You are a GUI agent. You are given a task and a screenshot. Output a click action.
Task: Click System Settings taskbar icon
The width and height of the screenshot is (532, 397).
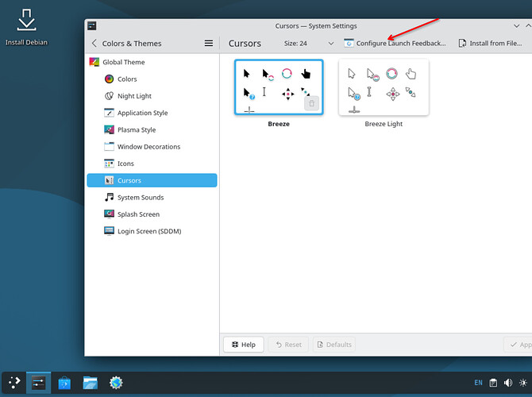[38, 383]
